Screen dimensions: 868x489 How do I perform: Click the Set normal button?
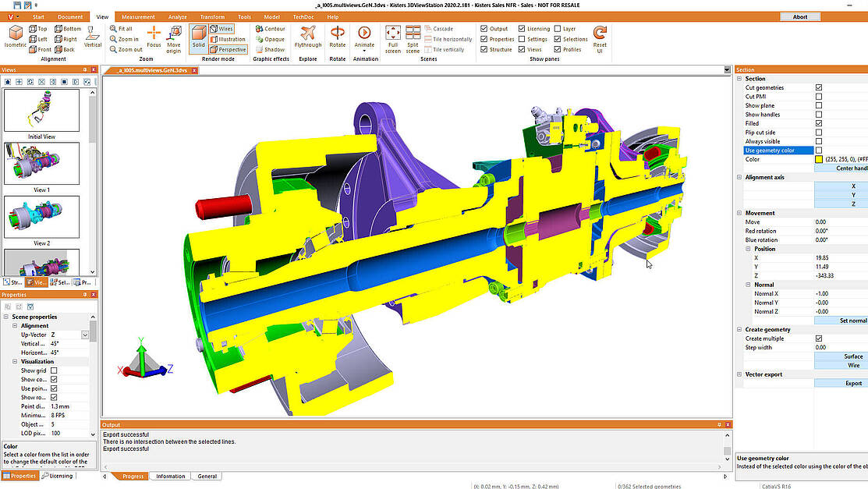[x=841, y=321]
